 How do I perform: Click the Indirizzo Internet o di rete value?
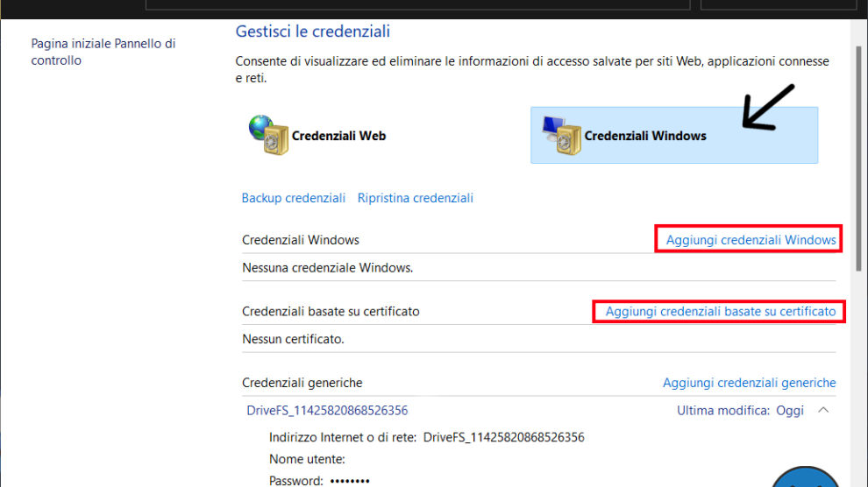[504, 437]
